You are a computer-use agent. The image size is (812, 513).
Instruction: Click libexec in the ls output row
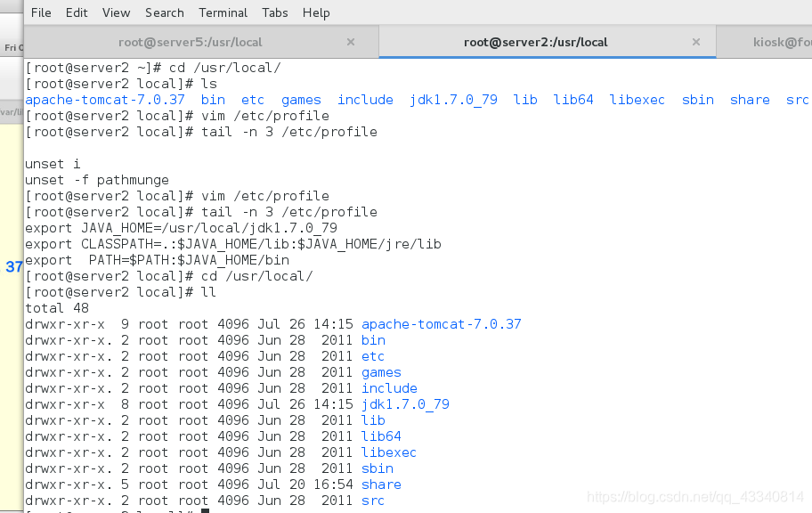tap(637, 100)
